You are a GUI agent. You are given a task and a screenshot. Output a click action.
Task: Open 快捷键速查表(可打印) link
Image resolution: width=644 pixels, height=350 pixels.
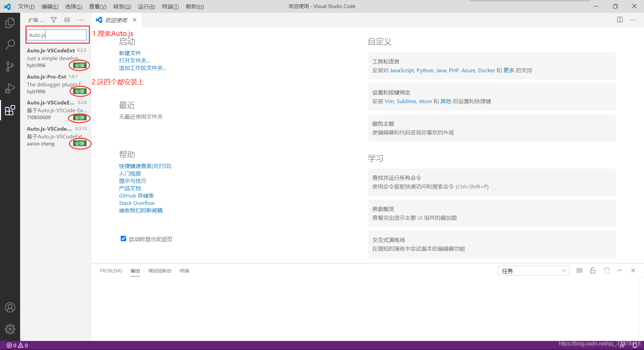(145, 166)
